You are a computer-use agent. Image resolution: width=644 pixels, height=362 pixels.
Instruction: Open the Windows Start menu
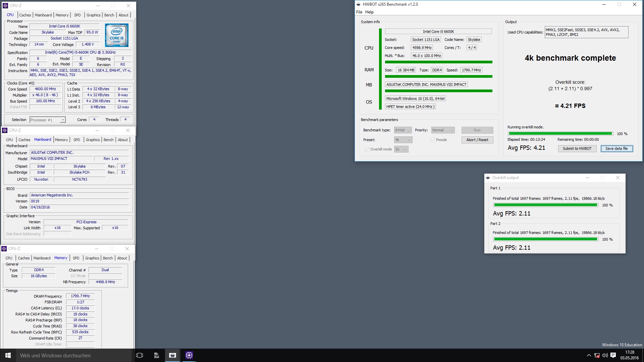point(8,355)
